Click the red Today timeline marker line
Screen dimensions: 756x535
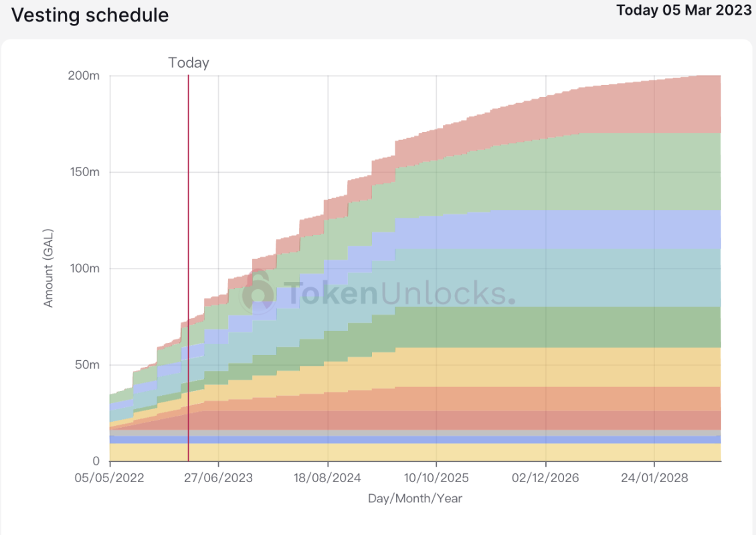[x=188, y=269]
